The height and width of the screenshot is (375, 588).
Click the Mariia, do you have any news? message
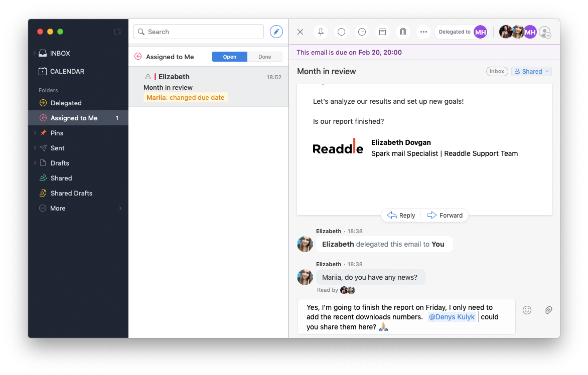click(370, 277)
